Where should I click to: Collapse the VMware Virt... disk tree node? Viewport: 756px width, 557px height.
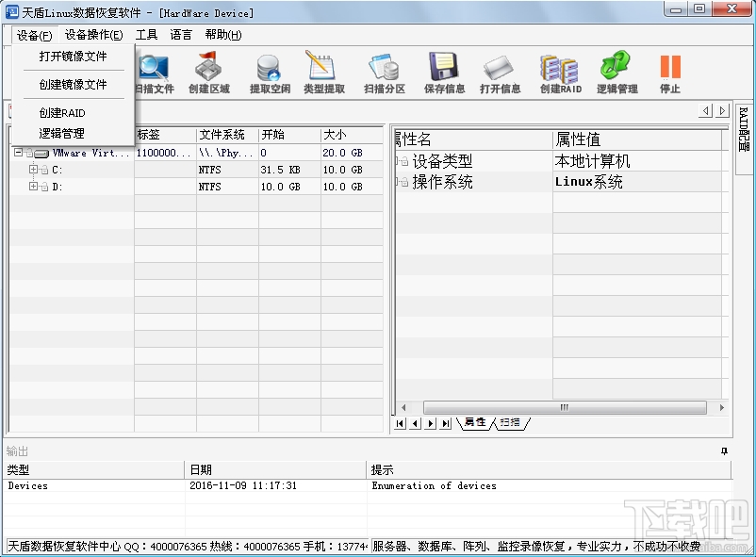[18, 153]
